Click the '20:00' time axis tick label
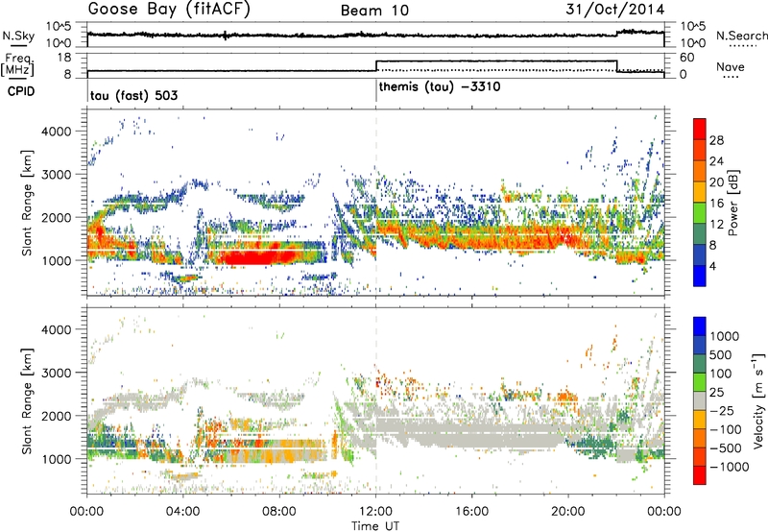 click(x=567, y=512)
